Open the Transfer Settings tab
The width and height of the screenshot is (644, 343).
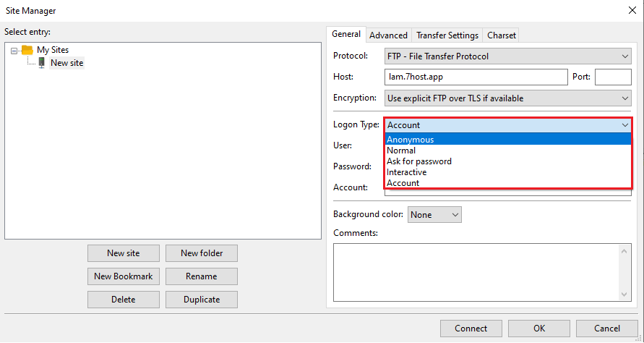click(447, 35)
